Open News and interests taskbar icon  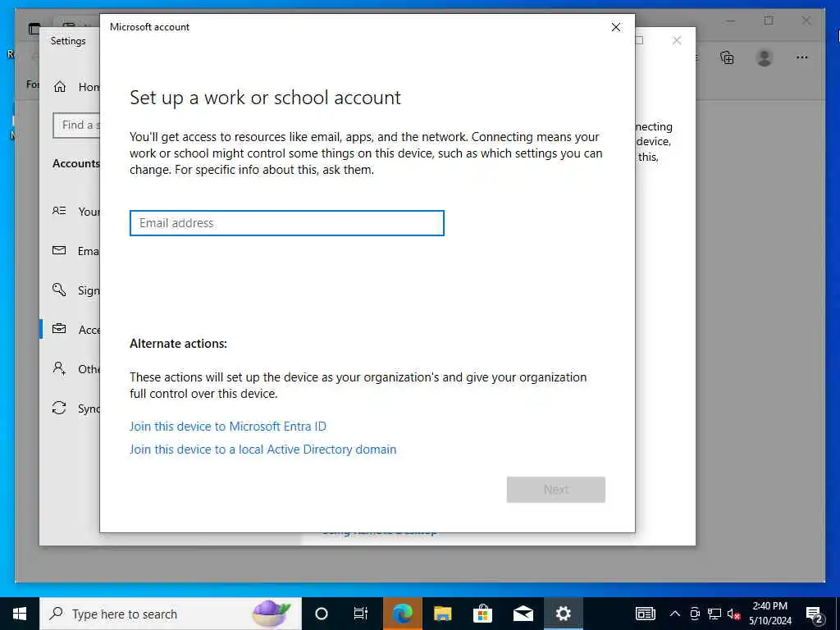tap(645, 614)
